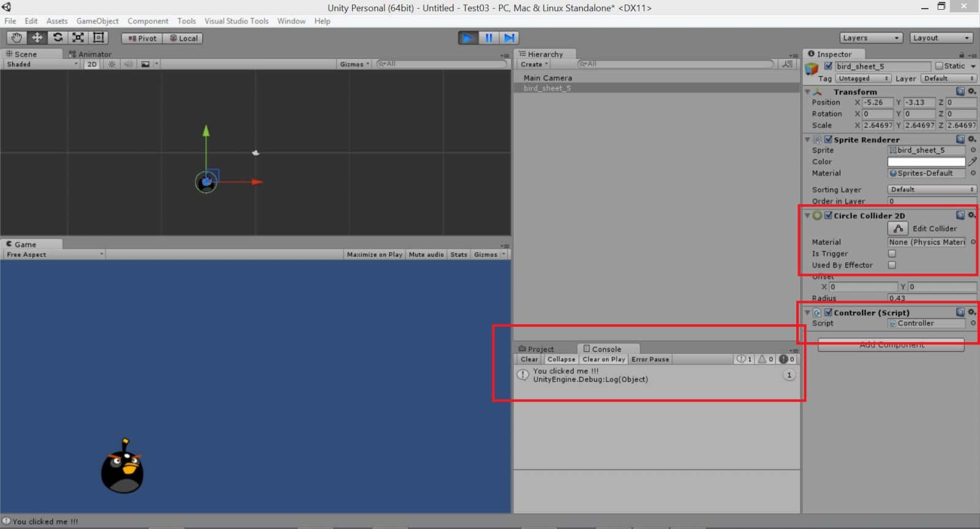Image resolution: width=980 pixels, height=529 pixels.
Task: Toggle Mute audio in Game view
Action: 426,254
